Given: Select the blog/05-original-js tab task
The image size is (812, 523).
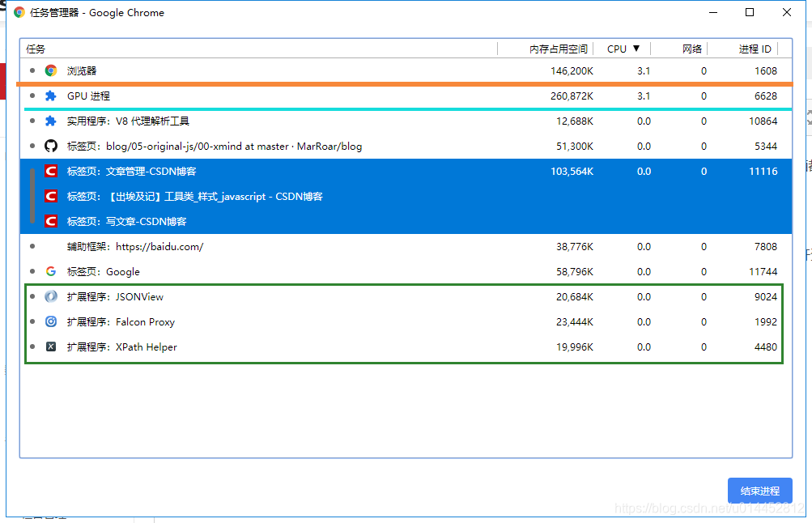Looking at the screenshot, I should (x=215, y=146).
